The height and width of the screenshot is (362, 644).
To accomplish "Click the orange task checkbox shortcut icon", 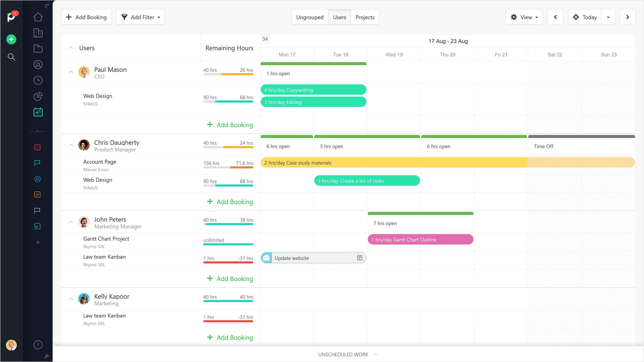I will [37, 195].
